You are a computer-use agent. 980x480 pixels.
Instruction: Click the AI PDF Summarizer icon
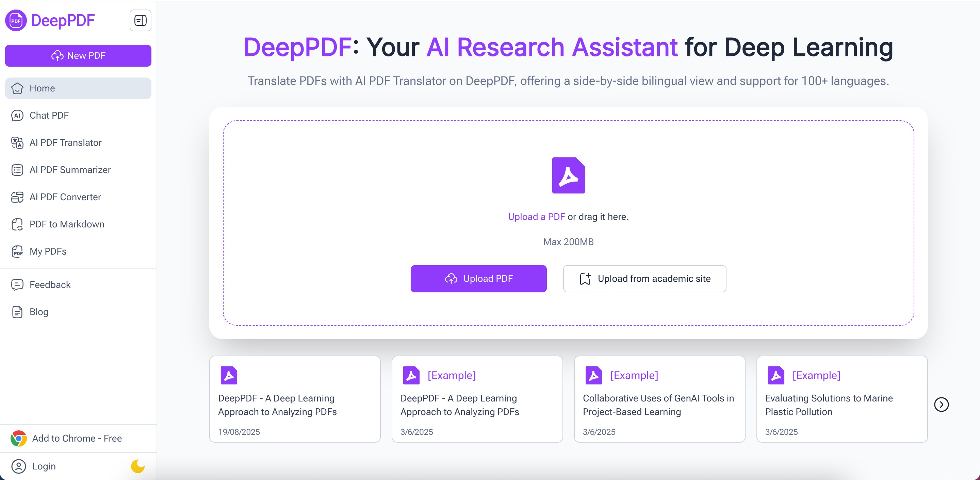17,170
